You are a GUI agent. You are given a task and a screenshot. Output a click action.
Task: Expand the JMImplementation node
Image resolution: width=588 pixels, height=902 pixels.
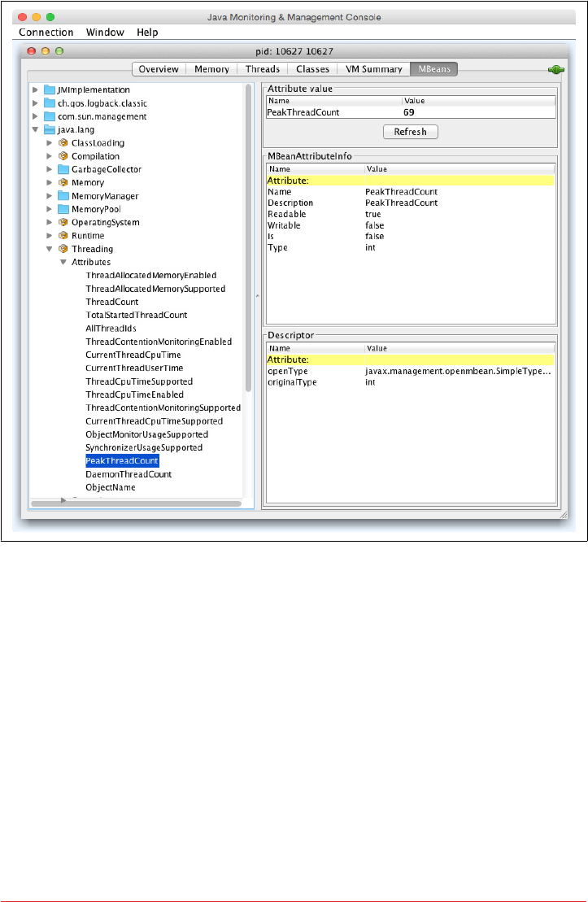[35, 89]
